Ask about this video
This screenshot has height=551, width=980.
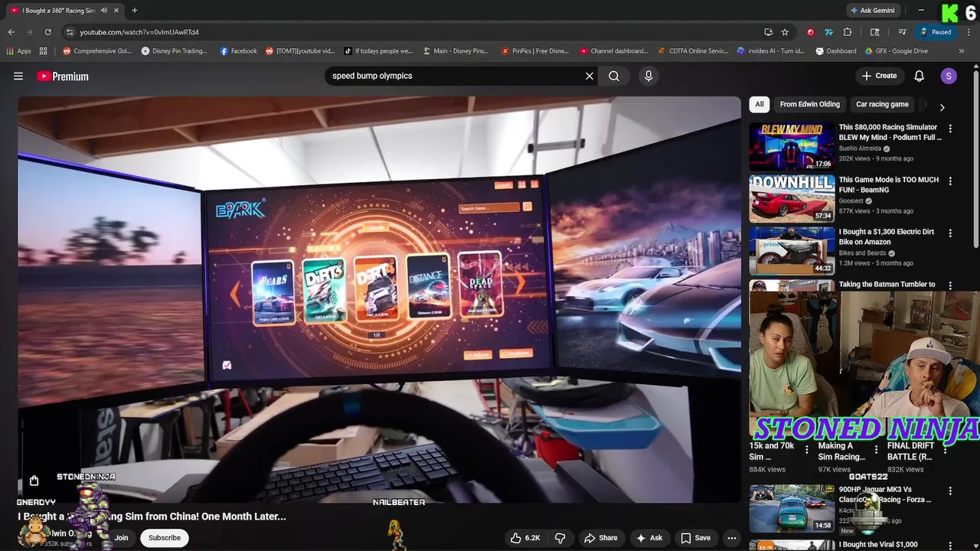pos(648,538)
